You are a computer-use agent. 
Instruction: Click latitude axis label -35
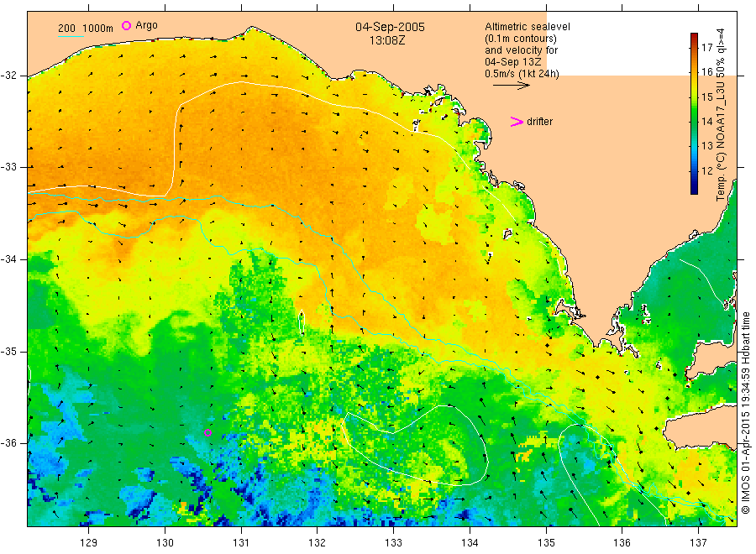tap(8, 351)
